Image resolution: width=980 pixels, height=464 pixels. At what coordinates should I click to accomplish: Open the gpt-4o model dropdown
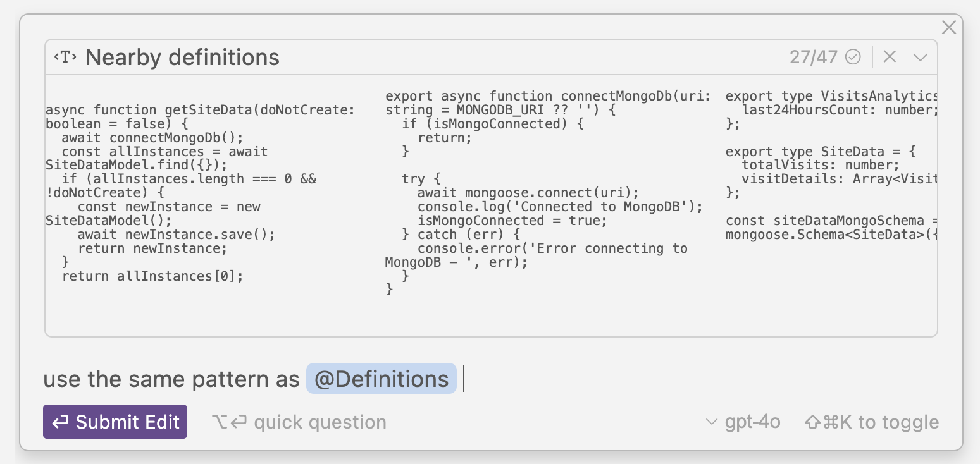752,422
